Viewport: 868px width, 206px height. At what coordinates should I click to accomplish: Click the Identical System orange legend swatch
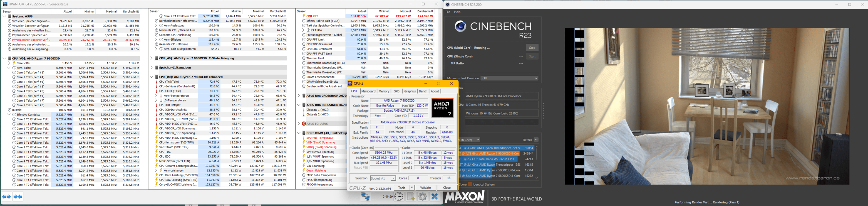click(470, 184)
